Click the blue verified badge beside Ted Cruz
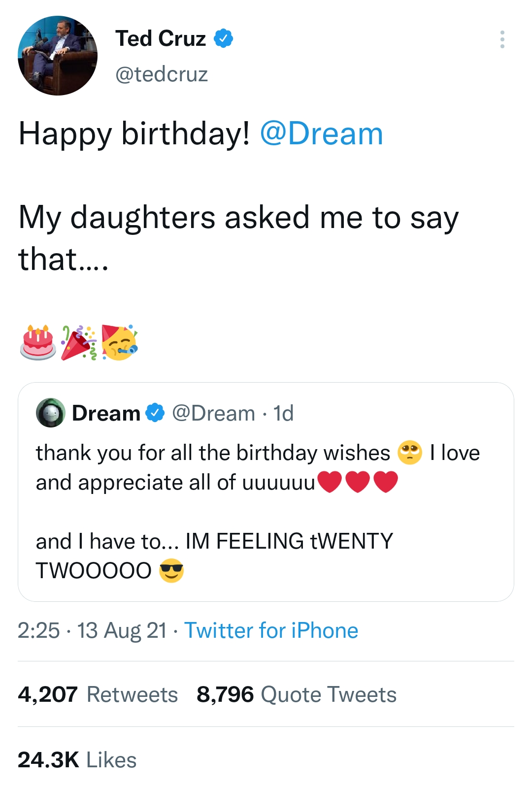 223,38
